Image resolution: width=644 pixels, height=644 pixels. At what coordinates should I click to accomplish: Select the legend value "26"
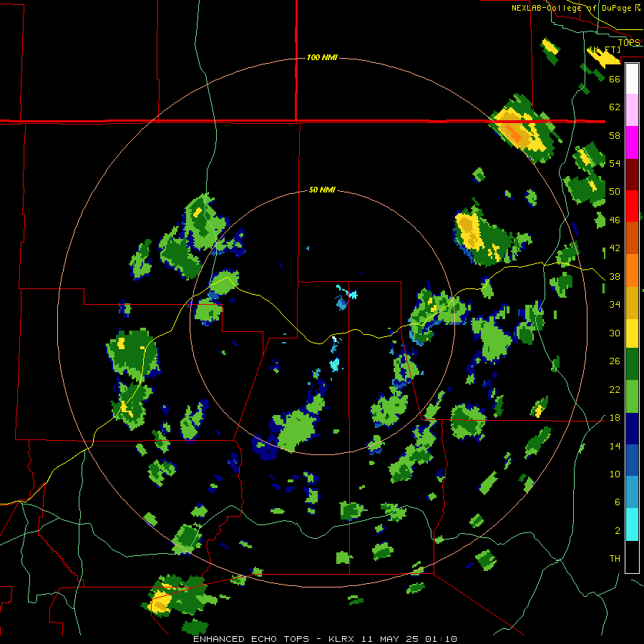(x=615, y=361)
